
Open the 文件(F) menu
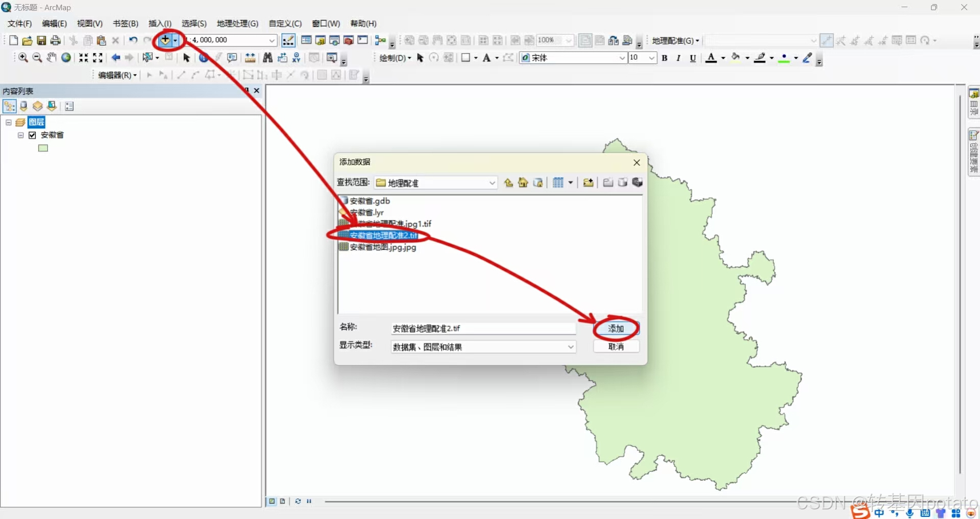click(19, 23)
